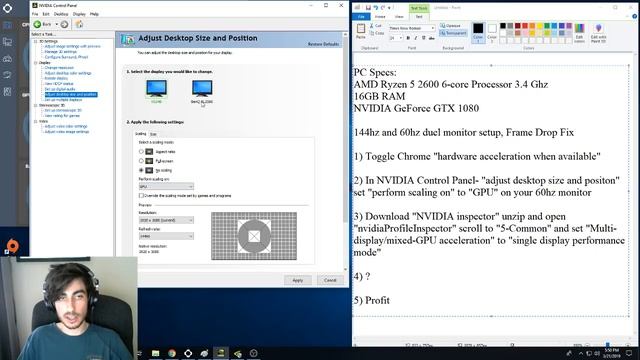Click Restore Defaults link
Viewport: 640px width, 360px height.
[323, 44]
